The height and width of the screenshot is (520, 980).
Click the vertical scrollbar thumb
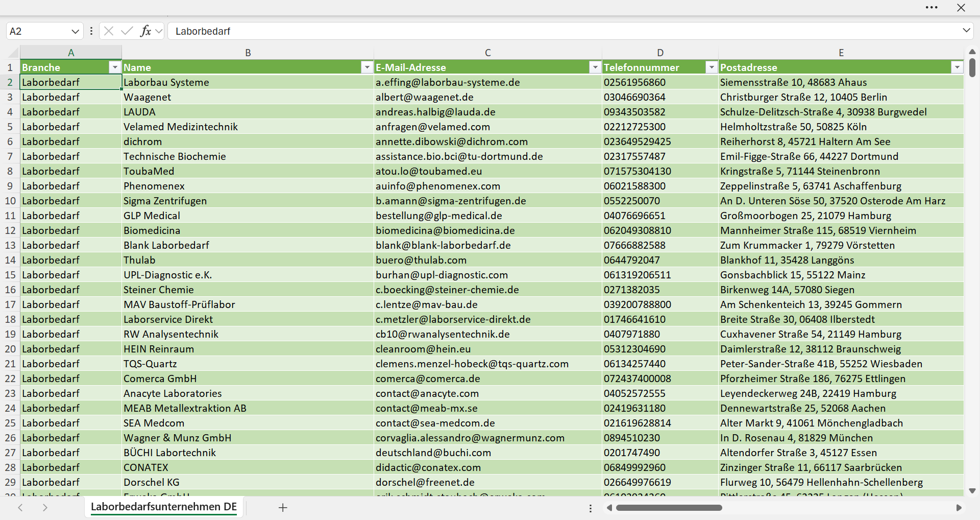click(x=972, y=68)
